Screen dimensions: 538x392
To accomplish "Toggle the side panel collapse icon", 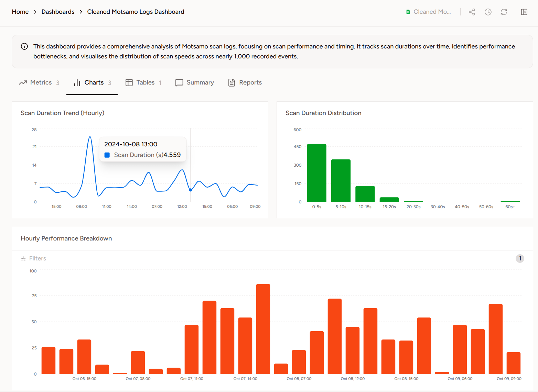I will click(x=524, y=12).
